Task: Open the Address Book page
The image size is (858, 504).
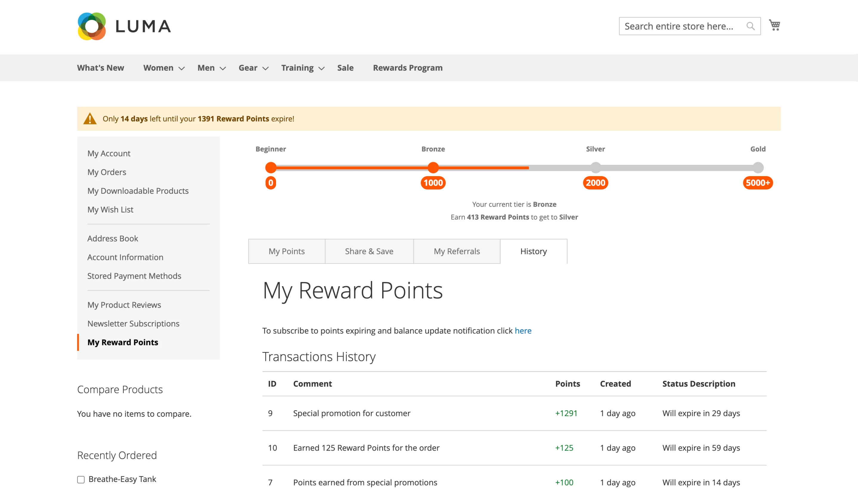Action: coord(113,238)
